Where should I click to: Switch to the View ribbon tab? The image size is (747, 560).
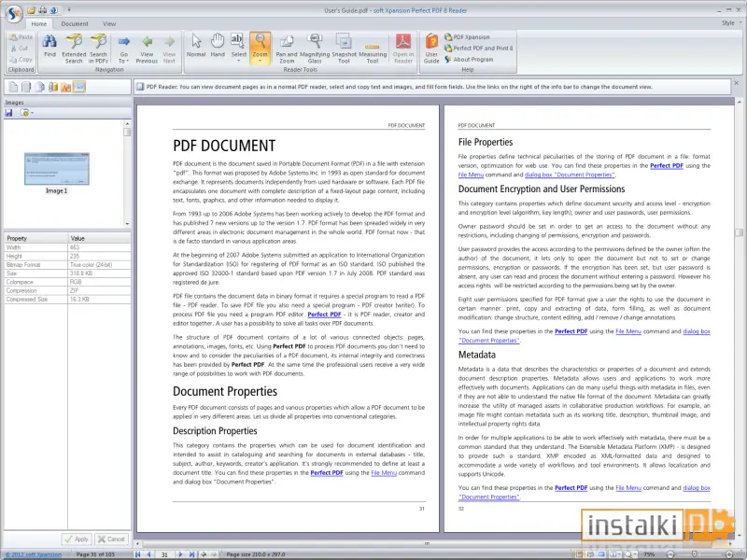tap(109, 24)
